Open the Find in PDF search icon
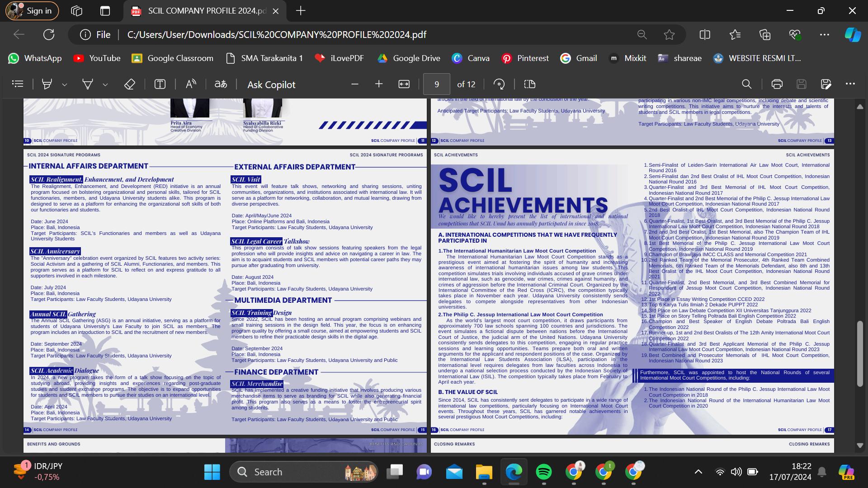Image resolution: width=868 pixels, height=488 pixels. 746,84
